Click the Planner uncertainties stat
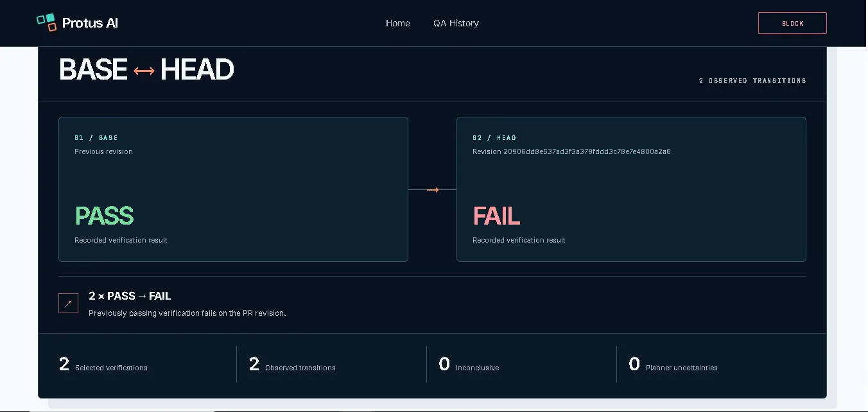 click(x=673, y=365)
